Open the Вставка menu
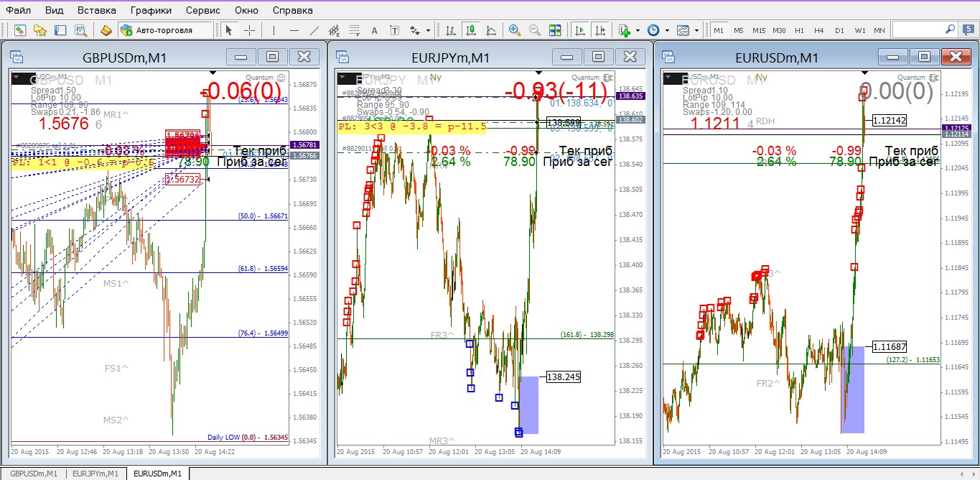This screenshot has height=480, width=980. (x=96, y=10)
